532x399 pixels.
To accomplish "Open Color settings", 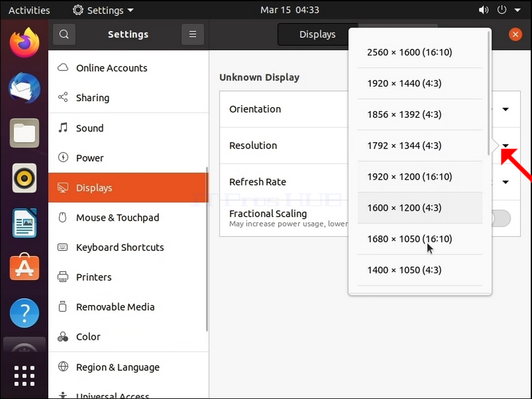I will point(128,337).
